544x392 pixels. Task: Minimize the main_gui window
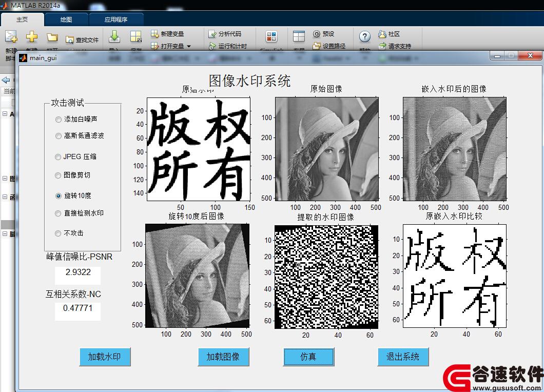(497, 56)
